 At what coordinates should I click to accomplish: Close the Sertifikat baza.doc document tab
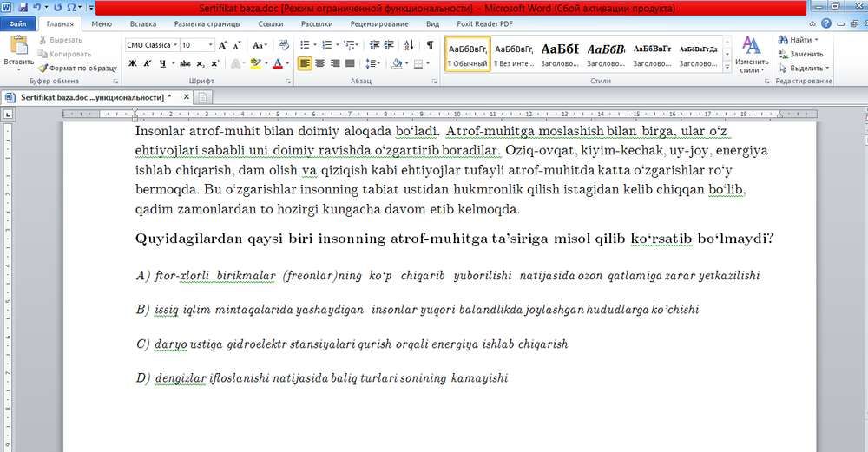[187, 96]
